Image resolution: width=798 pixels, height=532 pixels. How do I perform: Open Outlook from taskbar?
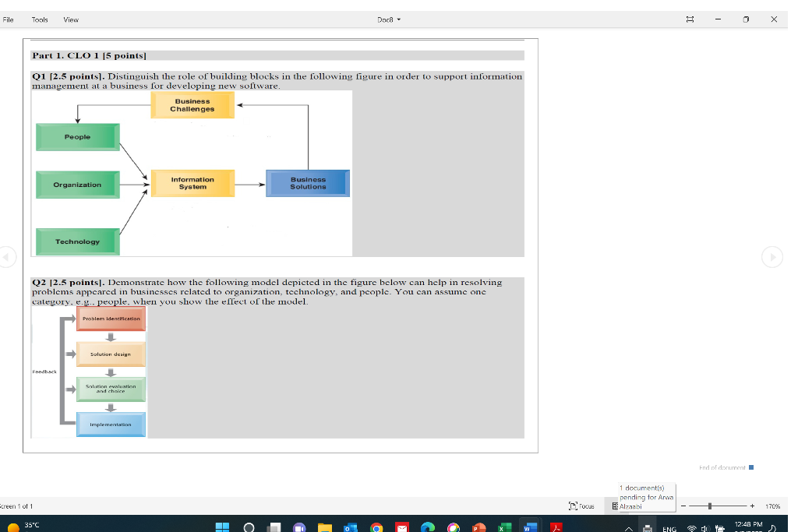pos(350,527)
